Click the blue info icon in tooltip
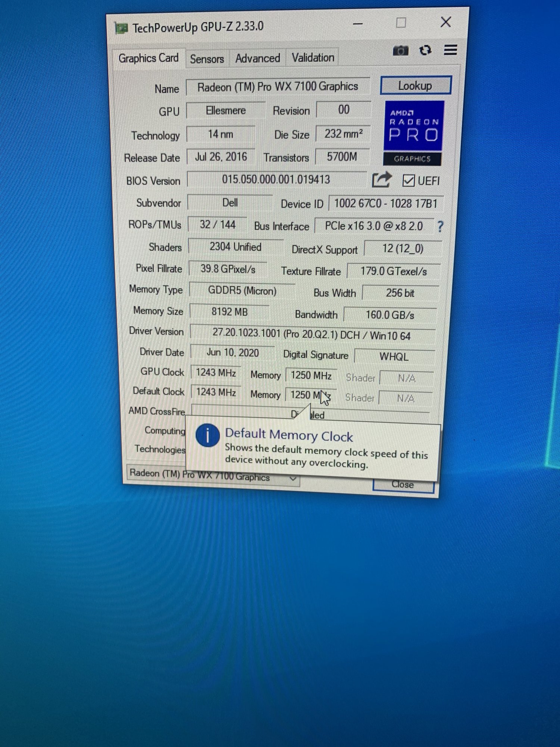This screenshot has height=747, width=560. click(207, 435)
